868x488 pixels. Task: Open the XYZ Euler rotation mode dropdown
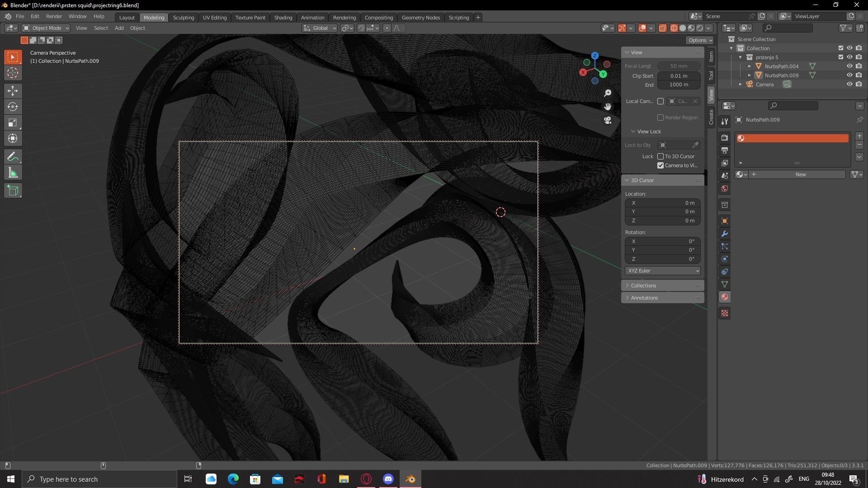[x=662, y=271]
